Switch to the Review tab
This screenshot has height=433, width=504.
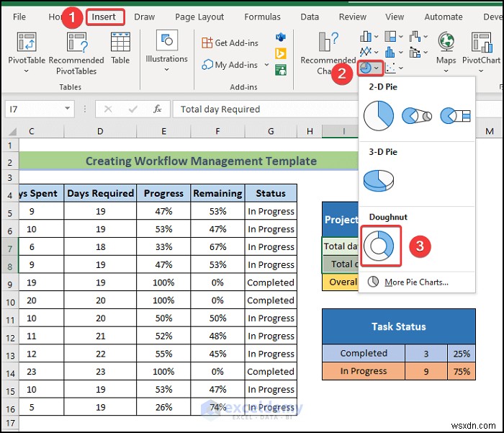point(353,17)
